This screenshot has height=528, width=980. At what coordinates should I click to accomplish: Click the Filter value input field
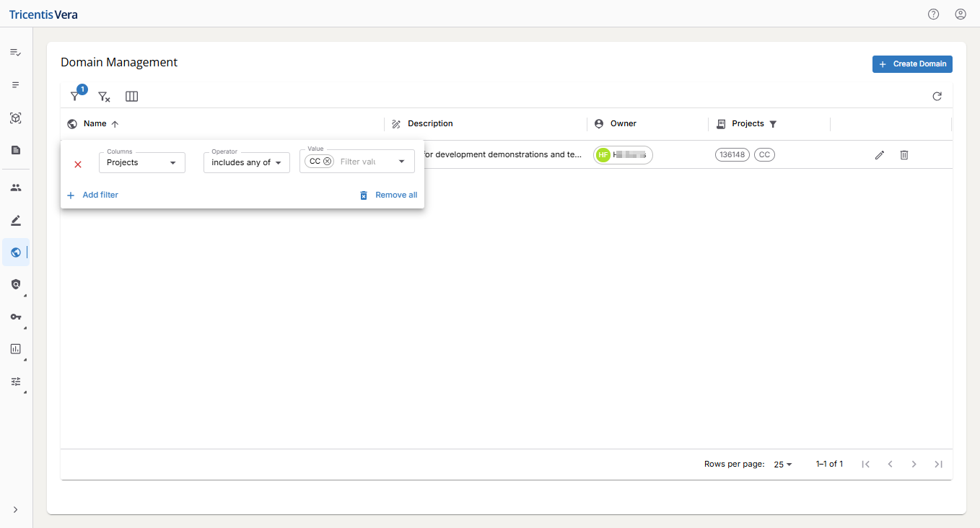point(364,162)
